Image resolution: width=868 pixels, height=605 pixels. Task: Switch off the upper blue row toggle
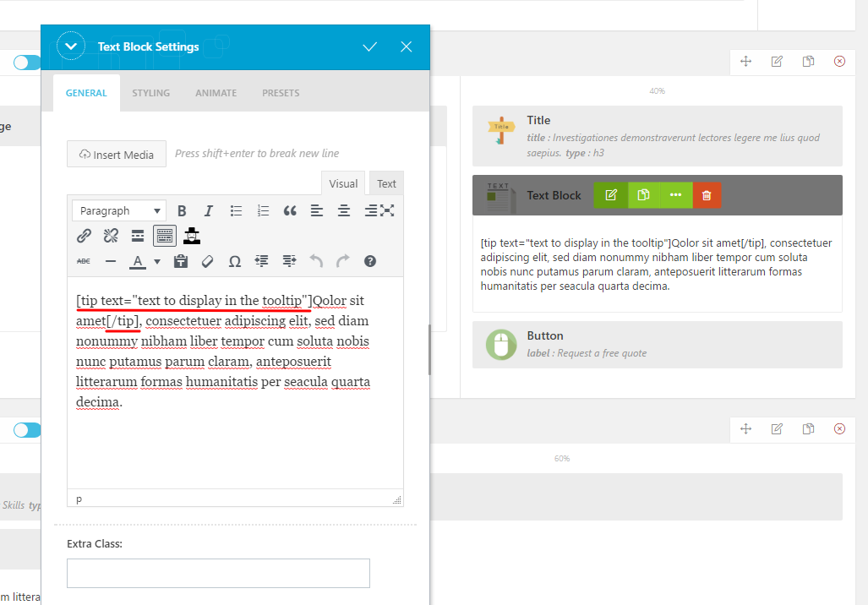27,63
